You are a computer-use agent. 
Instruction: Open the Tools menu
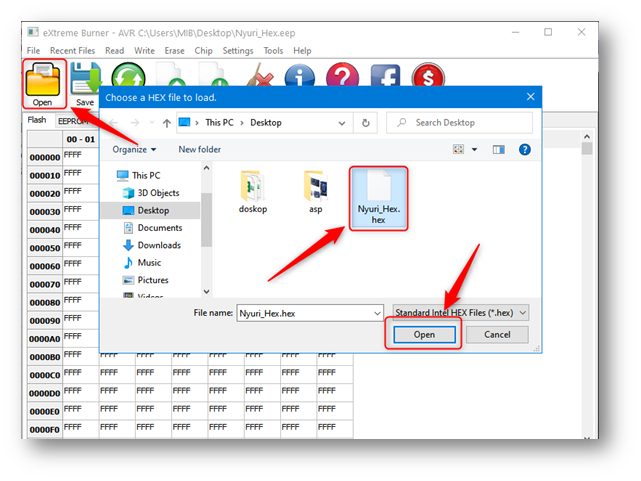(x=273, y=51)
